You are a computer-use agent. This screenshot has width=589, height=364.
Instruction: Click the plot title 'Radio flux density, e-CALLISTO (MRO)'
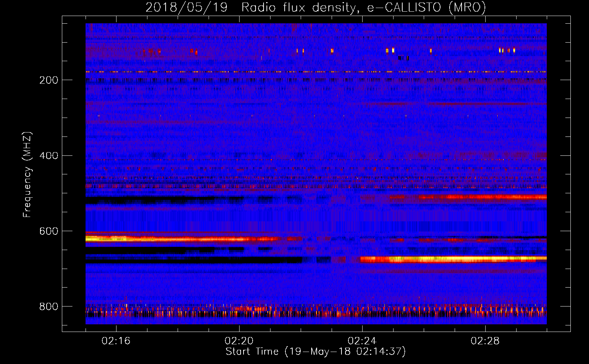(363, 8)
